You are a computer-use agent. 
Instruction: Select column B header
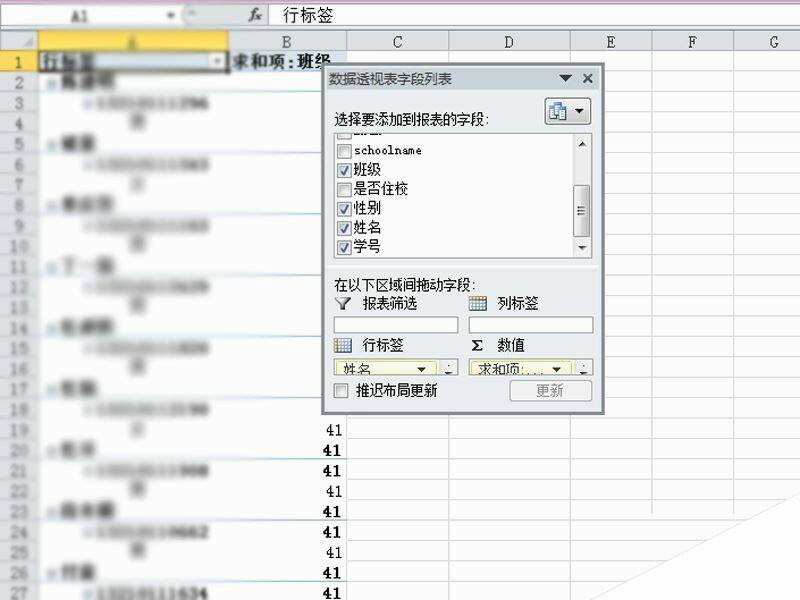click(x=287, y=42)
